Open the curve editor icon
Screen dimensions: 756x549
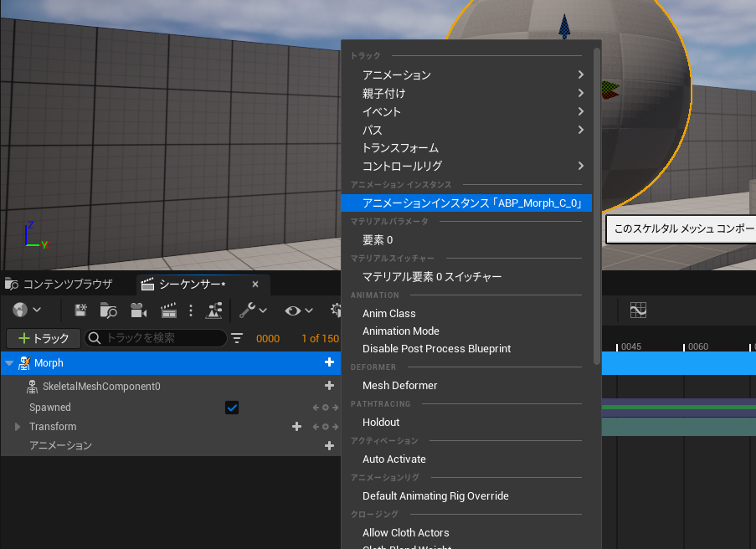[638, 310]
